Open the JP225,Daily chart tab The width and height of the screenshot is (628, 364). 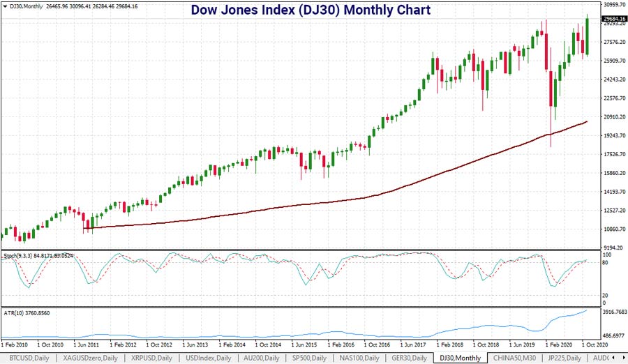click(565, 358)
